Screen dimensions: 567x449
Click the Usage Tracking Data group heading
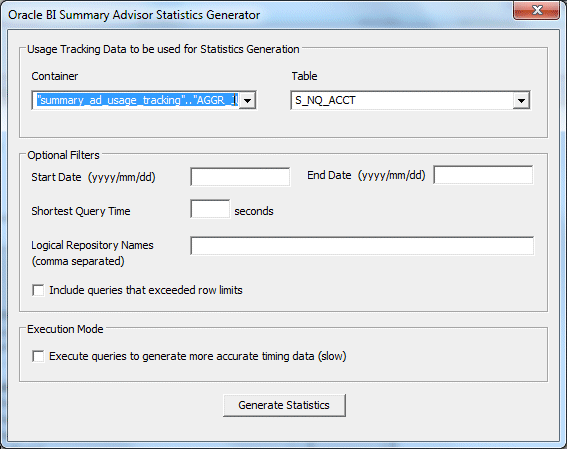click(x=163, y=49)
